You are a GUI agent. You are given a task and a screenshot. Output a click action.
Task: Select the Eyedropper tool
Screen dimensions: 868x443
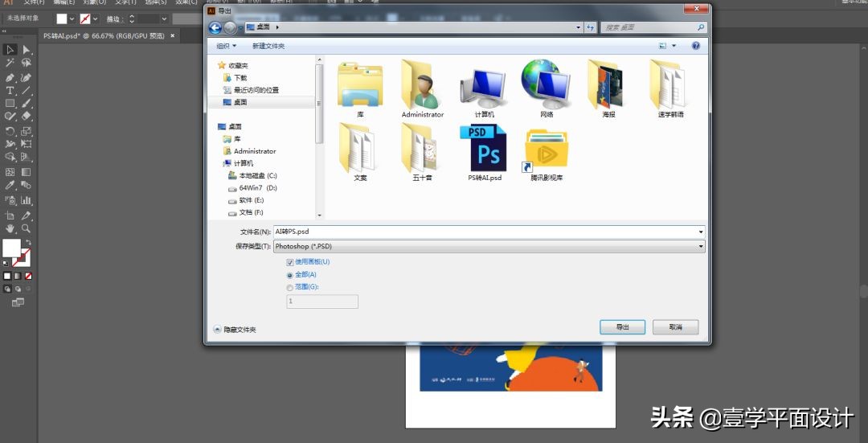10,186
